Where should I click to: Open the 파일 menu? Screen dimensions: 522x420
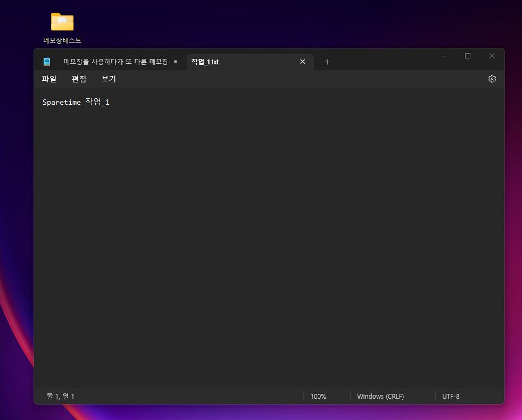49,79
